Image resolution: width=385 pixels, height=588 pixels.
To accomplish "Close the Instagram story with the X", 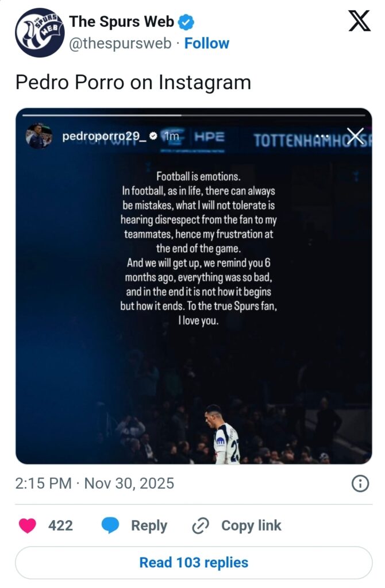I will click(x=355, y=137).
